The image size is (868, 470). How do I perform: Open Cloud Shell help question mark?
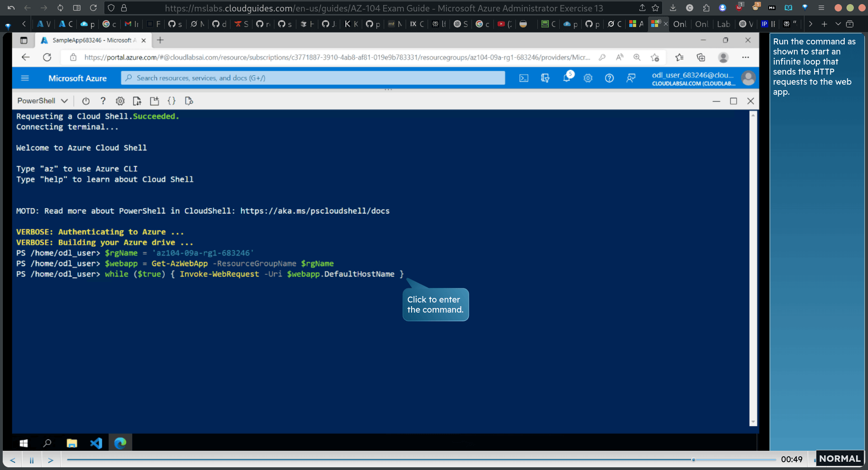click(x=103, y=101)
